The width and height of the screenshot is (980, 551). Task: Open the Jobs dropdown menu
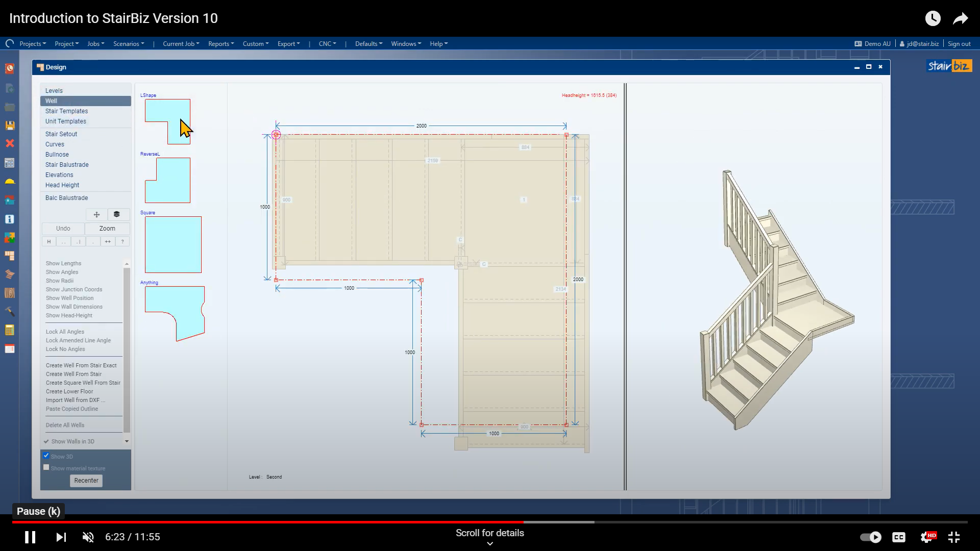tap(96, 44)
